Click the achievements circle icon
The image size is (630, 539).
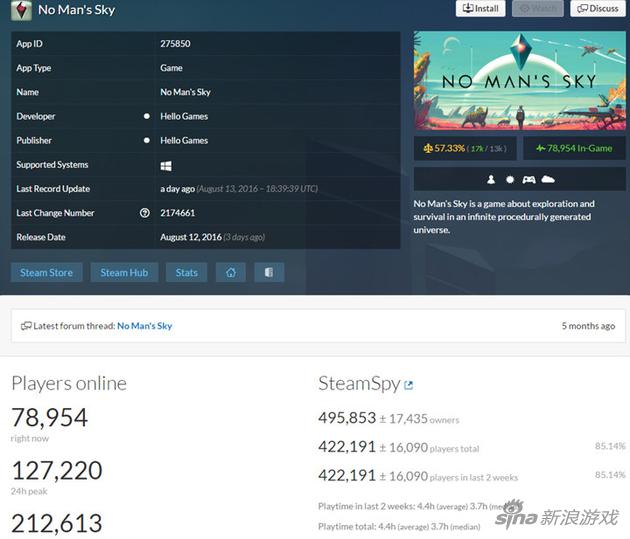coord(510,180)
